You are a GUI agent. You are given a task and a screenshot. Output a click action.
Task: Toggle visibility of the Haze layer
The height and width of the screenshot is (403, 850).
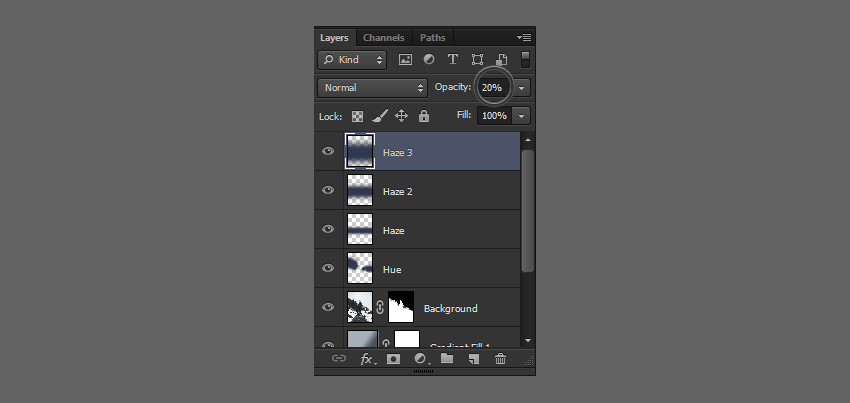[x=328, y=229]
